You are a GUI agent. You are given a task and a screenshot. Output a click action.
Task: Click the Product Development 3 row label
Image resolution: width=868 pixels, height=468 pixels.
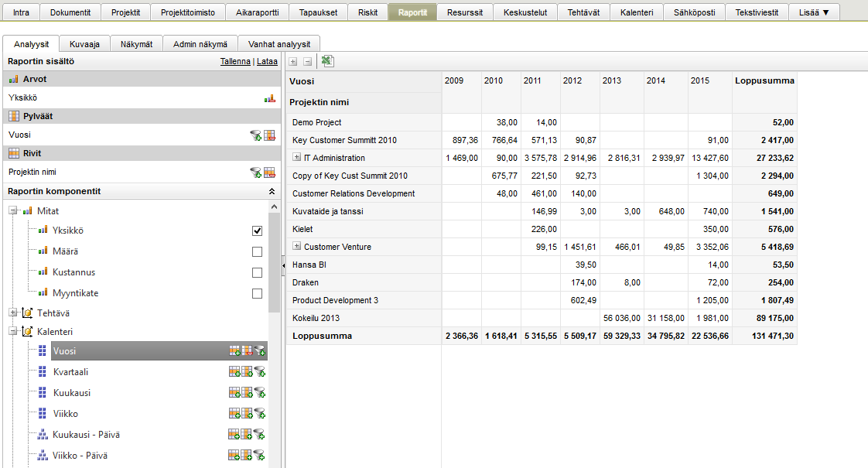(336, 300)
